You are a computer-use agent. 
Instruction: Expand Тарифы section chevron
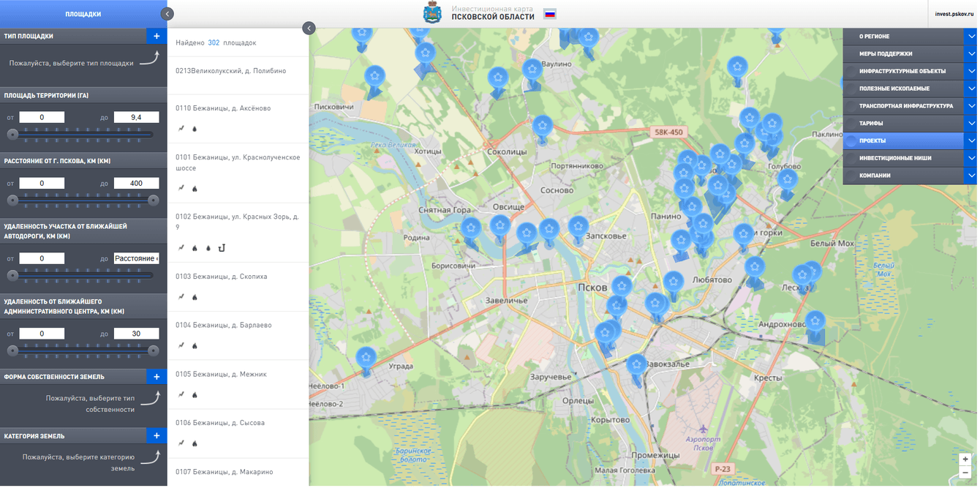tap(970, 123)
